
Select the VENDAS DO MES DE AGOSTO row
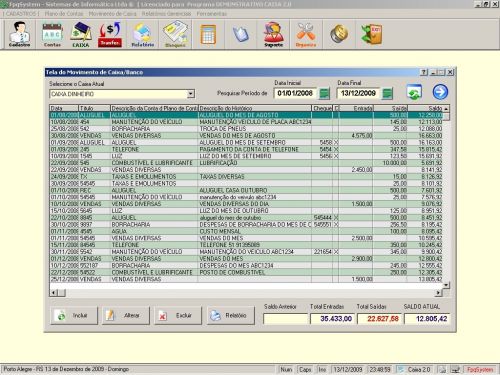(x=246, y=136)
